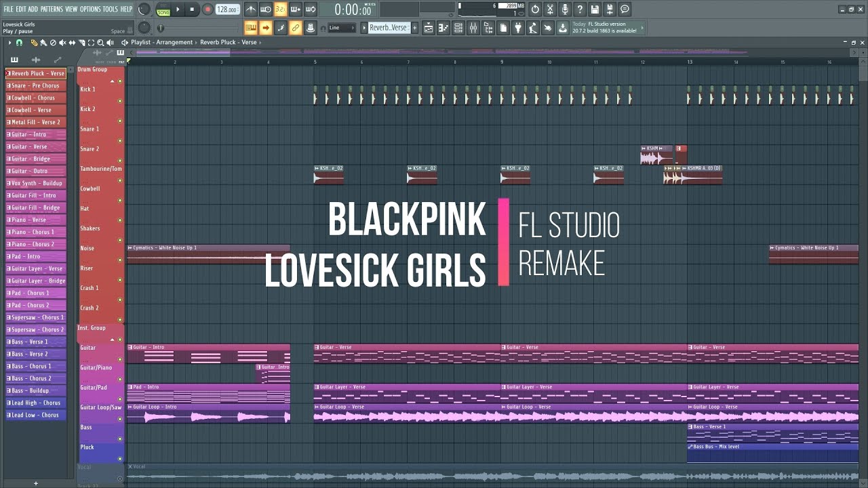868x488 pixels.
Task: Mute the Bass track
Action: click(120, 439)
